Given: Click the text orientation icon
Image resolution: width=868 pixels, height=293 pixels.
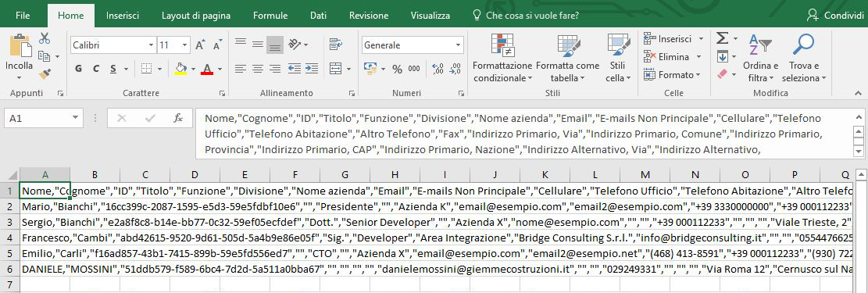Looking at the screenshot, I should (x=295, y=44).
